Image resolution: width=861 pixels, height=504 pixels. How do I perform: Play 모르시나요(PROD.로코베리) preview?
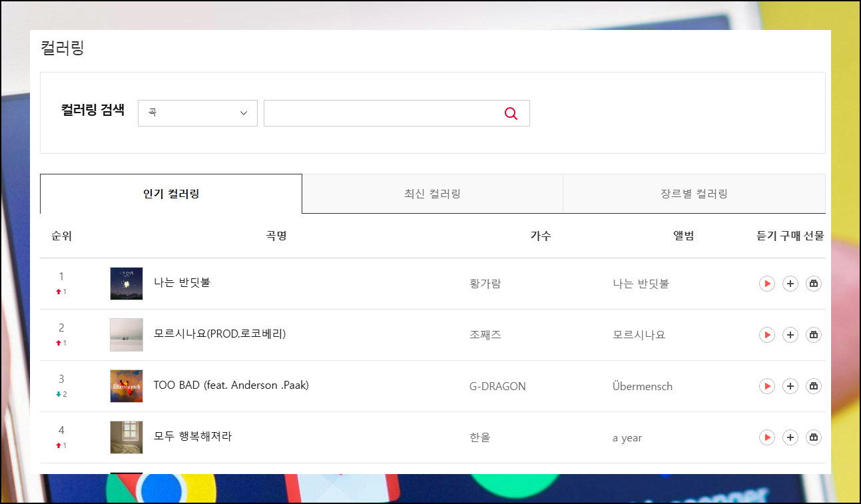click(767, 335)
